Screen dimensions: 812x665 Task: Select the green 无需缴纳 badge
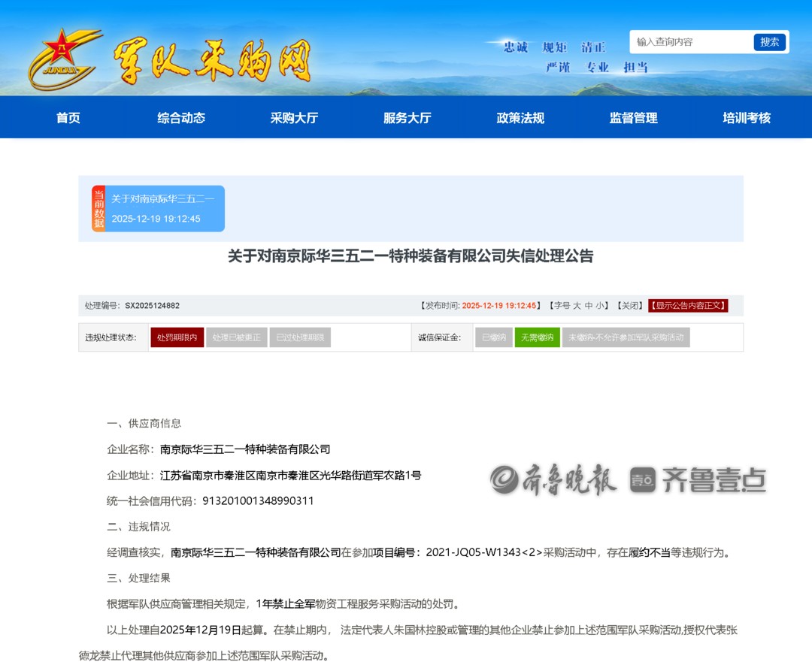coord(537,338)
